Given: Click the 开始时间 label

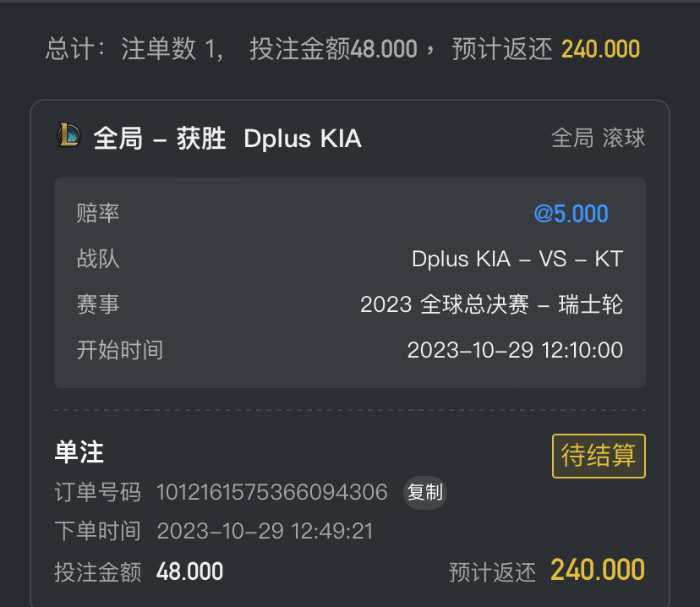Looking at the screenshot, I should pyautogui.click(x=120, y=350).
